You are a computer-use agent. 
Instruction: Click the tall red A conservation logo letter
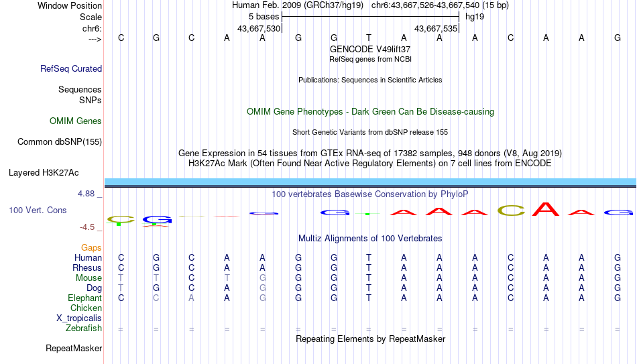pyautogui.click(x=546, y=208)
